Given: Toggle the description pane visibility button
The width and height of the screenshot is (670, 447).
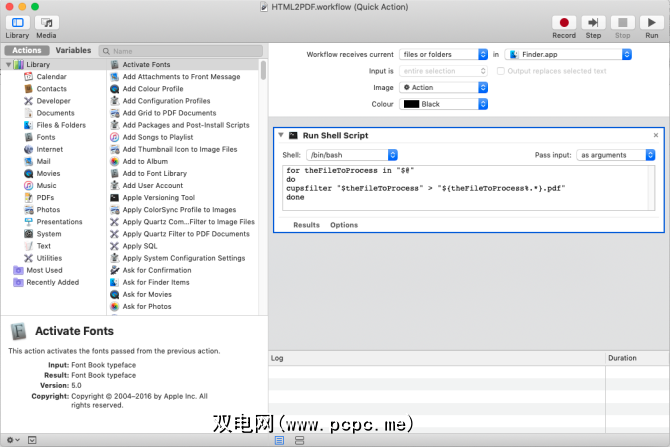Looking at the screenshot, I should tap(32, 440).
